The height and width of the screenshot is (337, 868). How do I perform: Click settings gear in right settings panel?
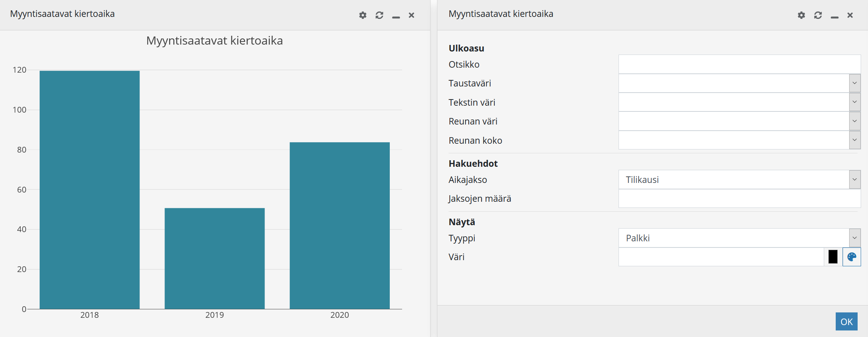[x=801, y=15]
